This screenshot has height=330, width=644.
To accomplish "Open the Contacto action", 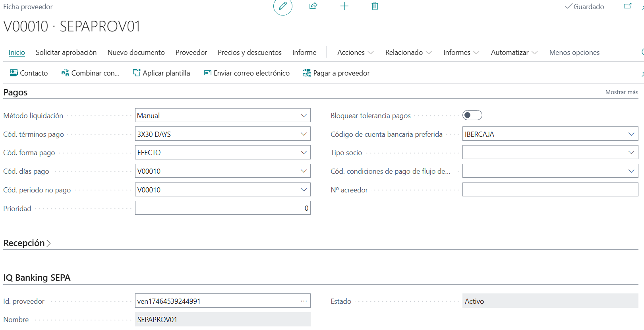I will click(x=29, y=73).
